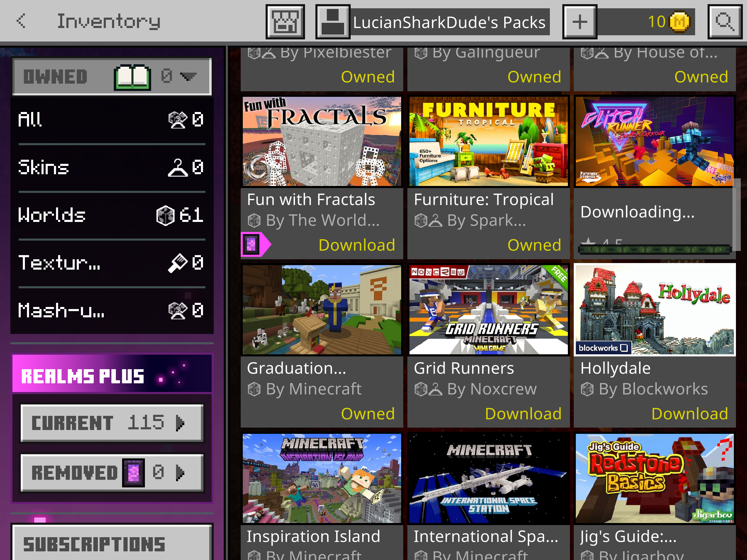
Task: Select the Mash-u... category filter
Action: 111,310
